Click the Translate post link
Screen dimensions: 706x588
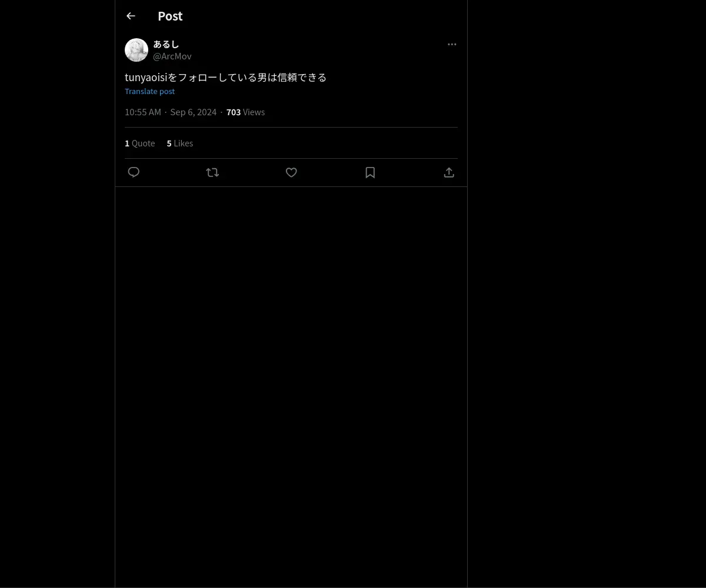coord(149,91)
